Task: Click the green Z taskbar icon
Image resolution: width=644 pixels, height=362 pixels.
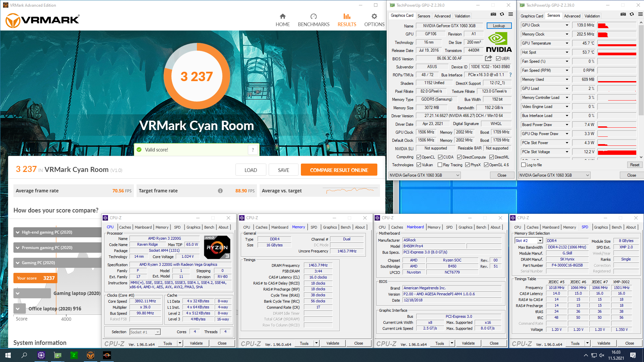Action: click(74, 355)
